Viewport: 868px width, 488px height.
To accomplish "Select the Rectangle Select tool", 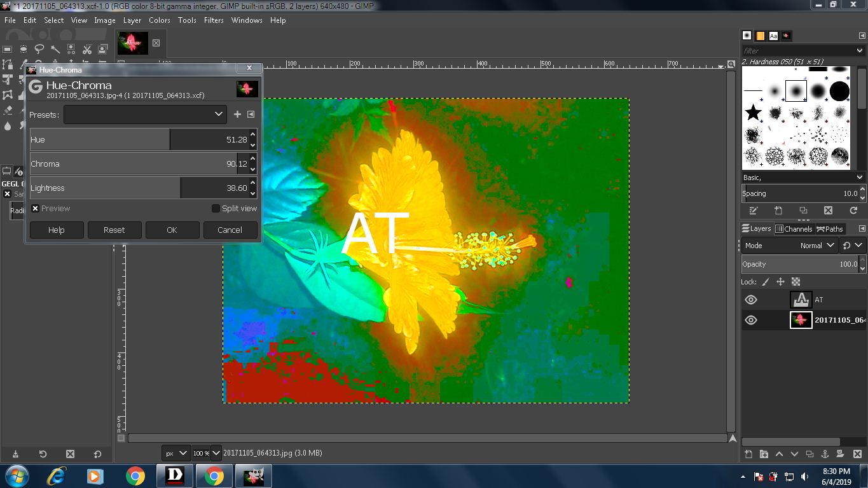I will pyautogui.click(x=8, y=49).
